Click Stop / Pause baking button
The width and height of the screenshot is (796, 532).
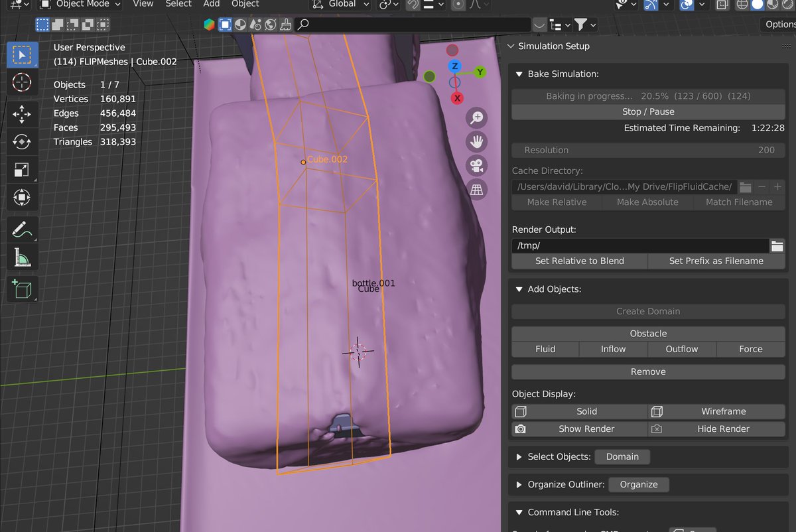click(x=648, y=112)
